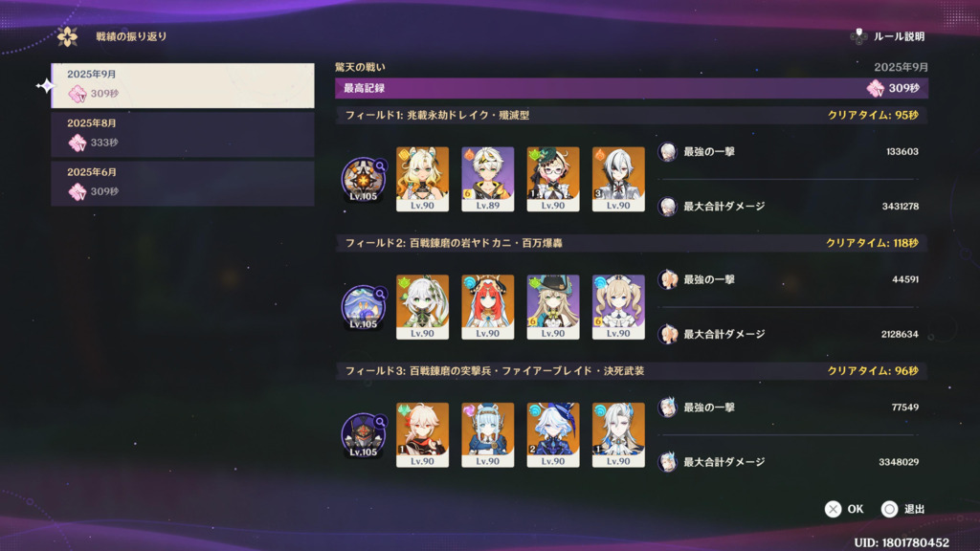
Task: Select red-haired character portrait in Field 2
Action: (x=487, y=307)
